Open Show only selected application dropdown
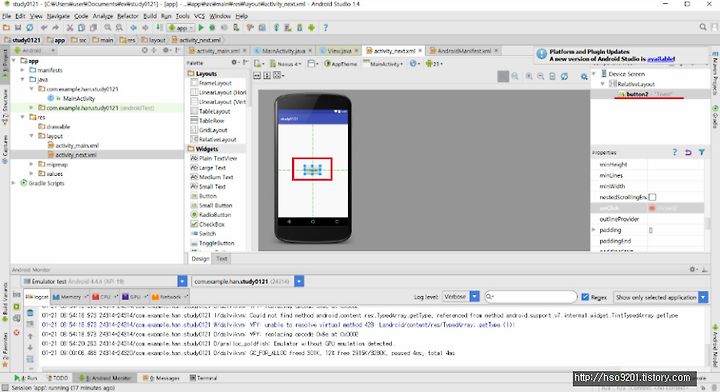720x392 pixels. tap(660, 297)
